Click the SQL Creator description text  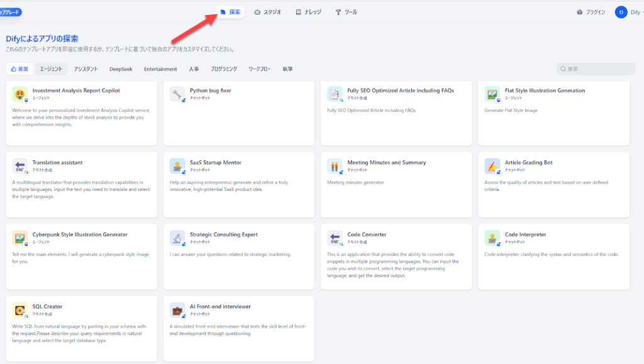(79, 334)
